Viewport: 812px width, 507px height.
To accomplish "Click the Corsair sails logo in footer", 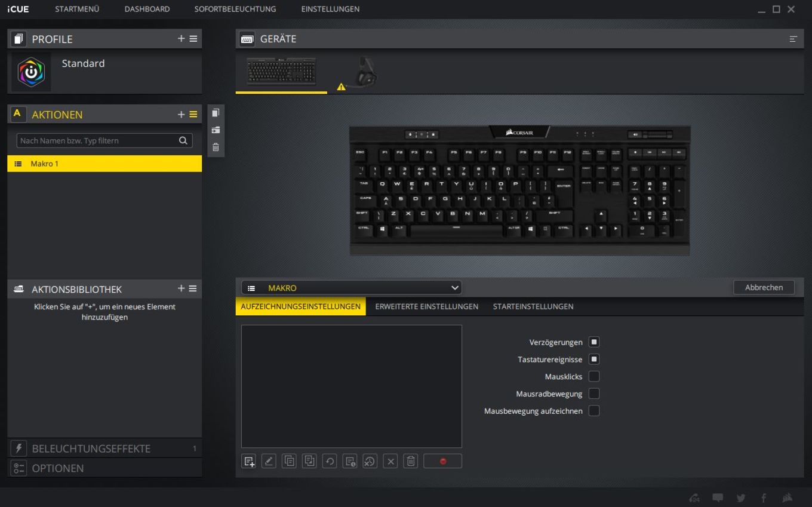I will (788, 497).
